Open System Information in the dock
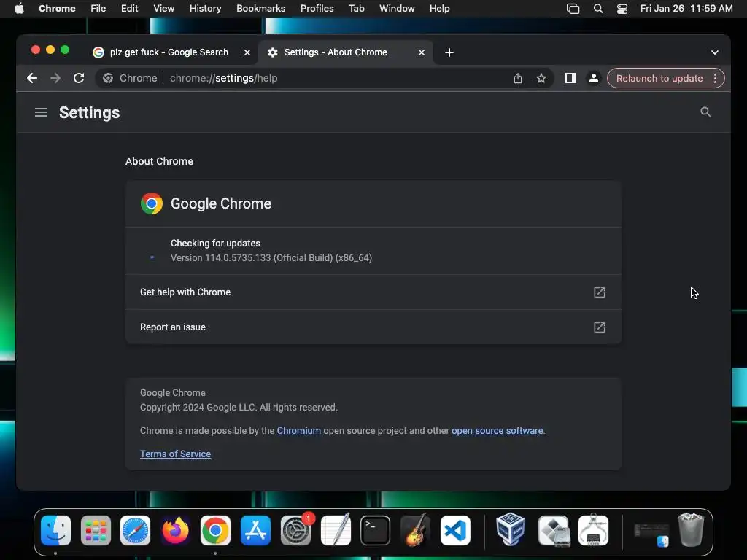Screen dimensions: 747x560 click(593, 531)
